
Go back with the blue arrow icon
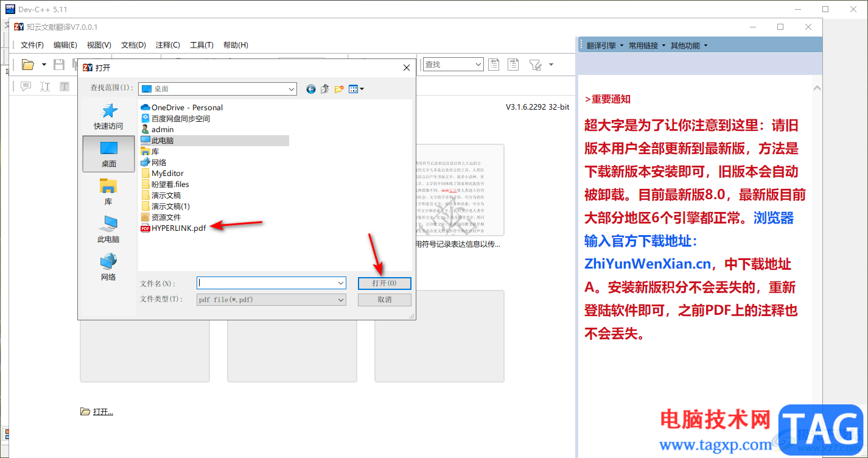[311, 89]
